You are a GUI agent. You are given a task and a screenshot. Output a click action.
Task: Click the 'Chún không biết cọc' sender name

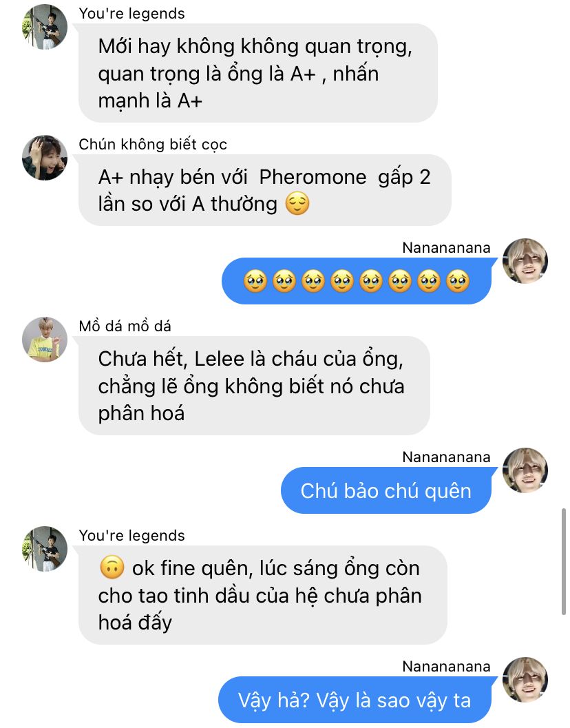(153, 145)
